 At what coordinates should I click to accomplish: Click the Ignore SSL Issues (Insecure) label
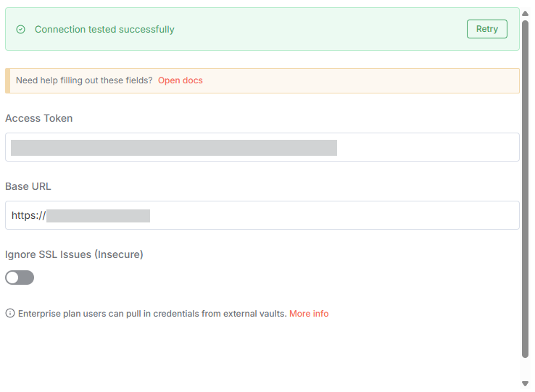[x=74, y=254]
